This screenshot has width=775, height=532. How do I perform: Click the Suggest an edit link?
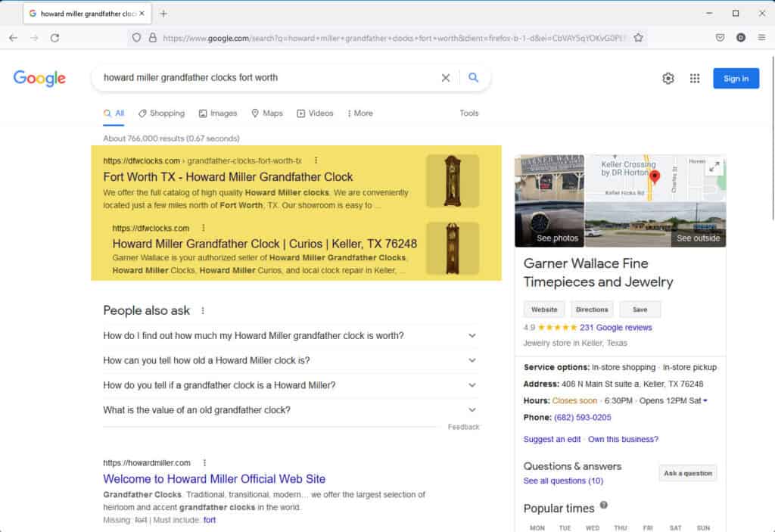pyautogui.click(x=552, y=439)
